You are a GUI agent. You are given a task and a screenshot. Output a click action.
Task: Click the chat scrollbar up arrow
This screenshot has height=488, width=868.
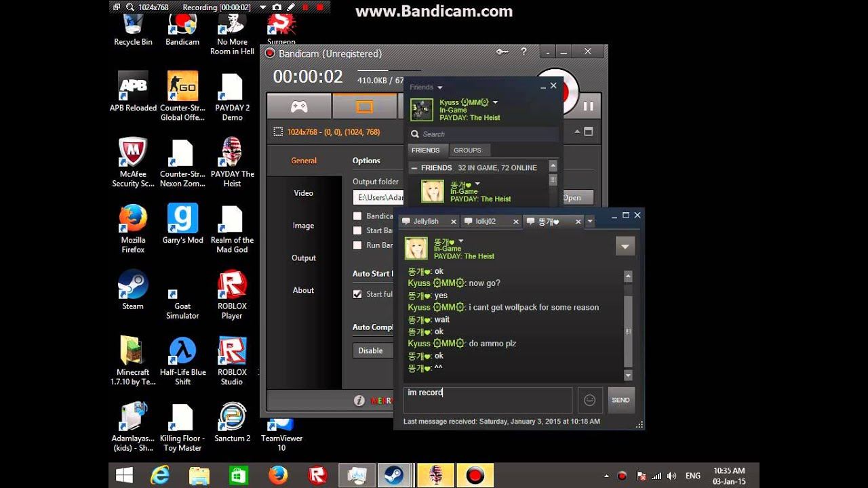point(628,277)
